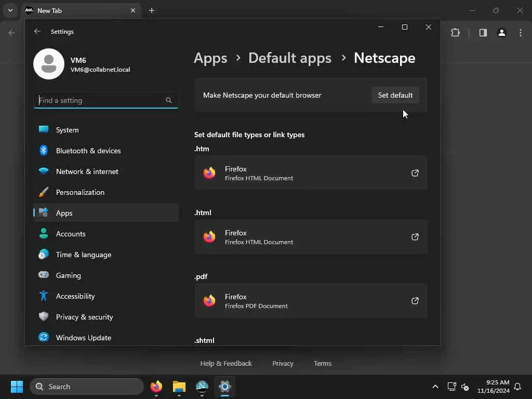
Task: Open notifications bell icon in taskbar
Action: point(517,387)
